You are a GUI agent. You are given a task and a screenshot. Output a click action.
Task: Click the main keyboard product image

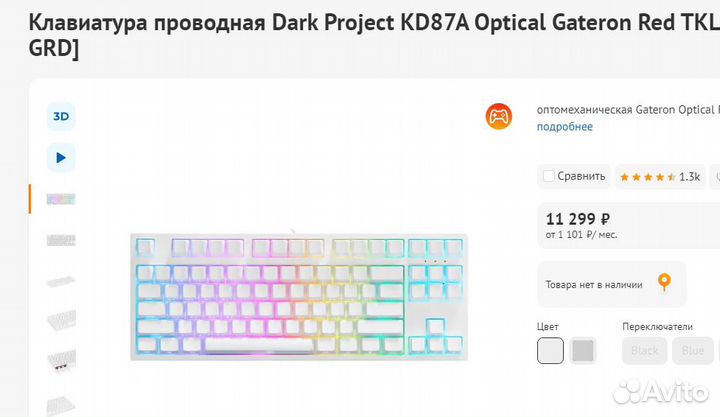tap(300, 297)
